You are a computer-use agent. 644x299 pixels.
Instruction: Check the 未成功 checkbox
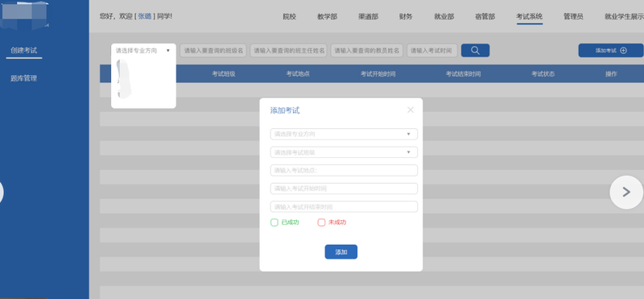tap(321, 222)
